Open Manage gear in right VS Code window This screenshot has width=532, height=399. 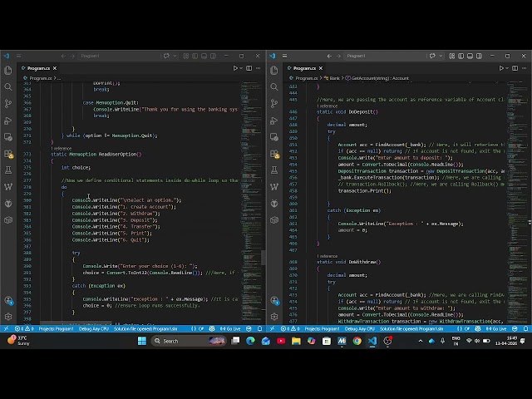tap(274, 317)
